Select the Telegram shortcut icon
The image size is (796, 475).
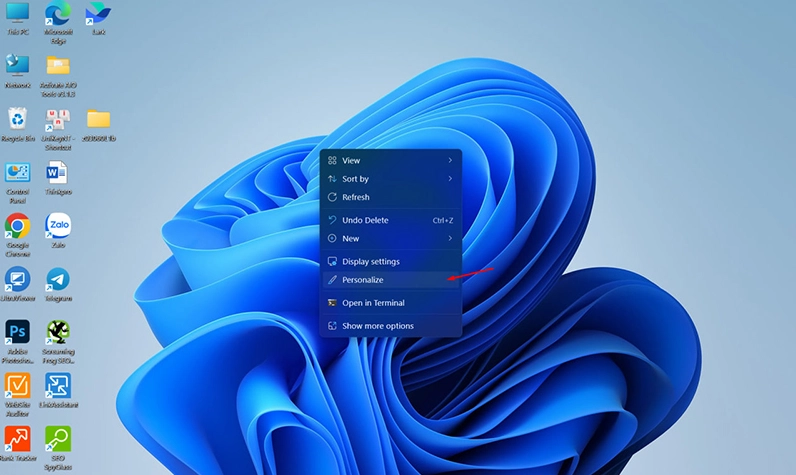[x=58, y=279]
